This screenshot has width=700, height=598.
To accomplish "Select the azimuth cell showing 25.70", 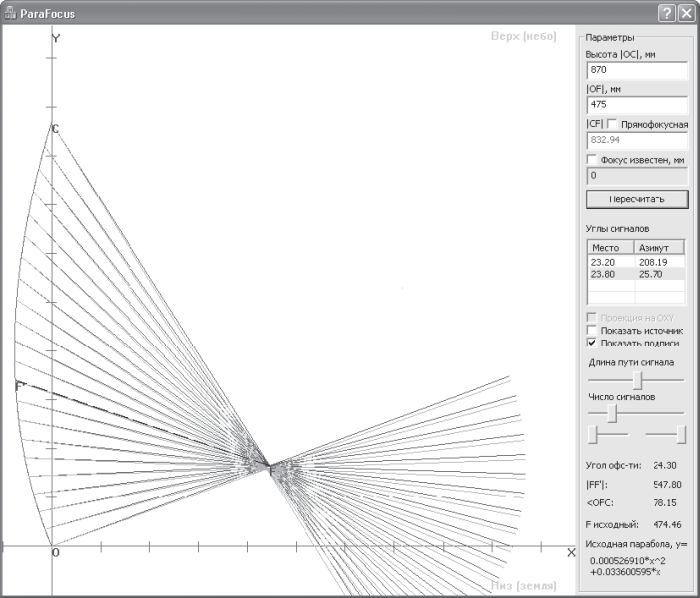I will (660, 274).
